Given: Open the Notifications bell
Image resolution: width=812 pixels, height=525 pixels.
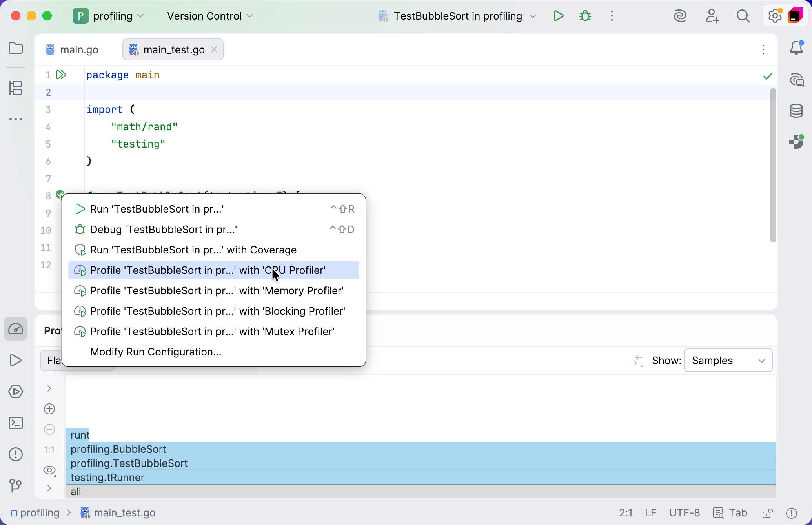Looking at the screenshot, I should pyautogui.click(x=796, y=48).
